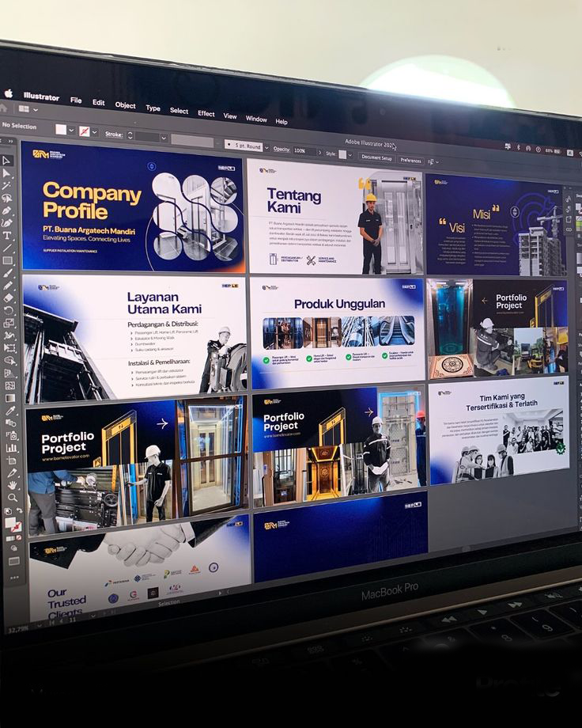Select the Rotate tool
The image size is (582, 728).
pyautogui.click(x=9, y=310)
